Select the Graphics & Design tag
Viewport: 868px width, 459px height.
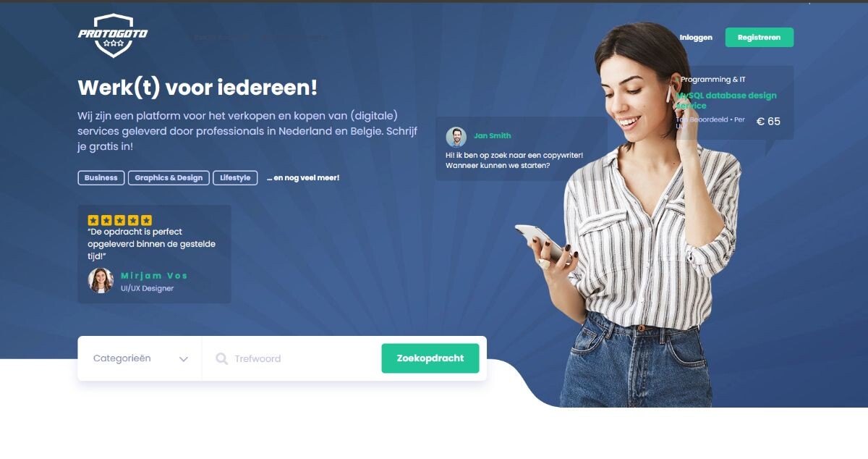click(169, 177)
